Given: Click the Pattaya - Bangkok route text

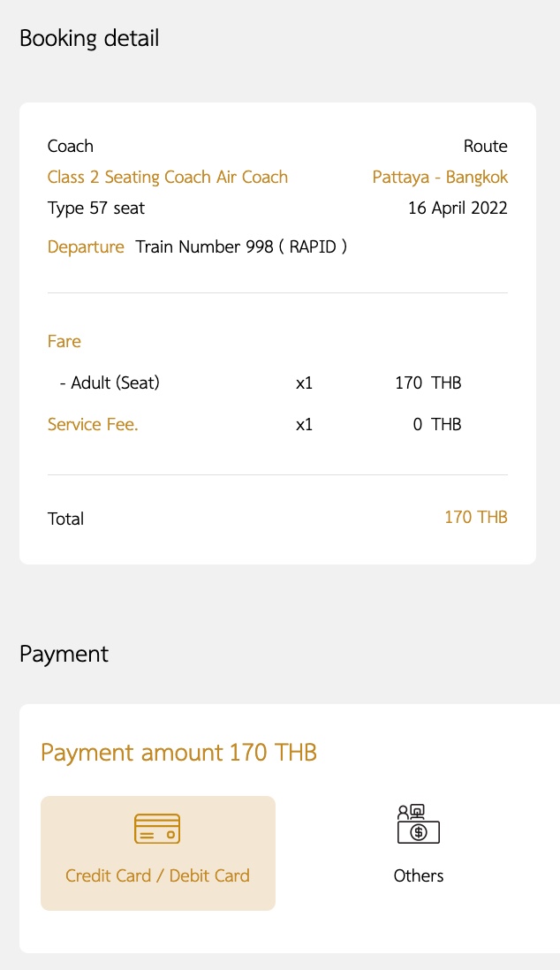Looking at the screenshot, I should pos(440,177).
